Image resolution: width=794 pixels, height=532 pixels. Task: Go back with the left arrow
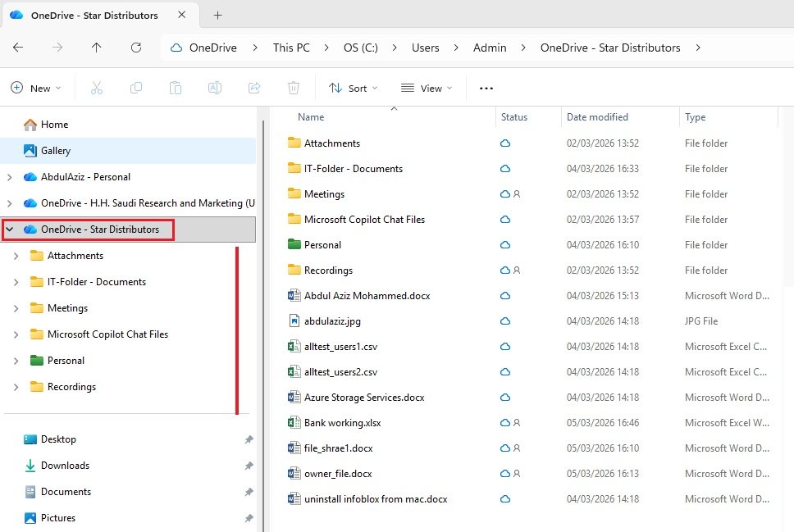[x=18, y=48]
